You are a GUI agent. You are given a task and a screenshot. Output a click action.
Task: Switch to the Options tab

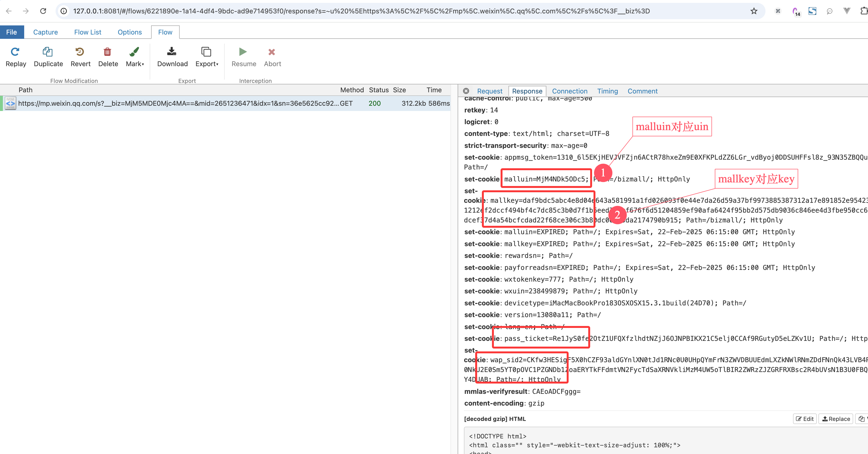pos(130,32)
